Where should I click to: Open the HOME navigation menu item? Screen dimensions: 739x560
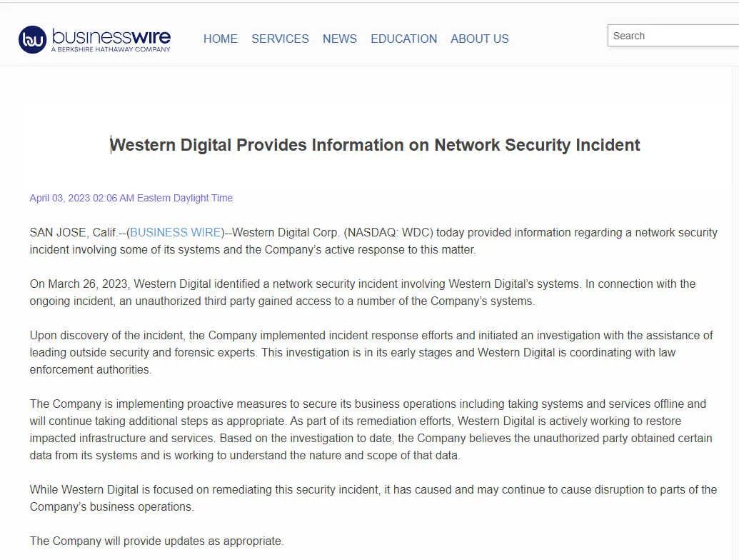coord(220,39)
